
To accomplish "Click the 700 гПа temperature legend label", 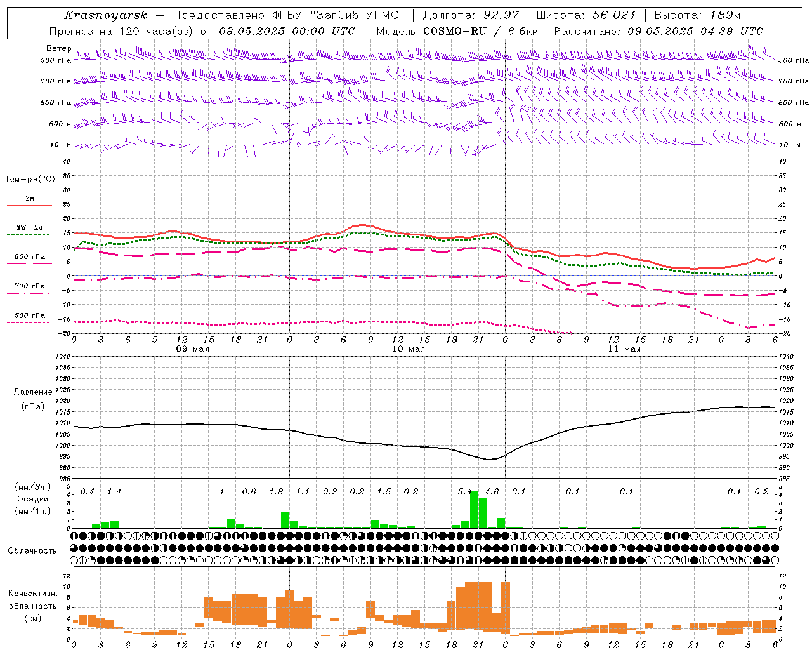I will coord(29,286).
